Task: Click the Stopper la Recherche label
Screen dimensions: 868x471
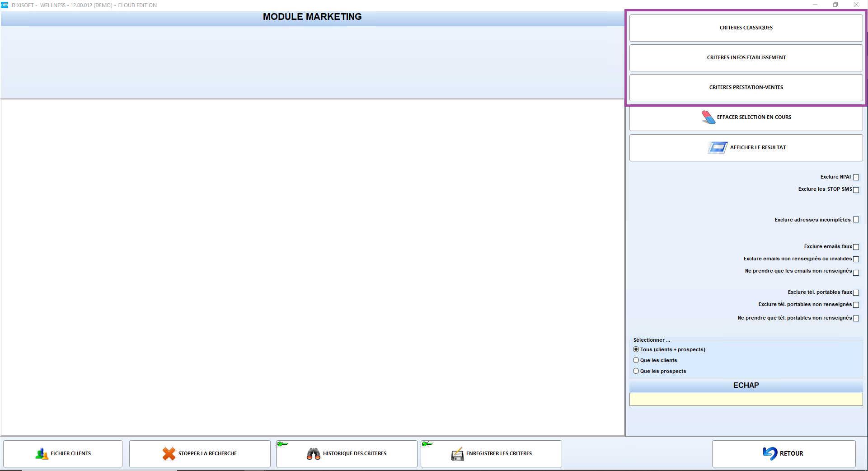Action: [x=207, y=453]
